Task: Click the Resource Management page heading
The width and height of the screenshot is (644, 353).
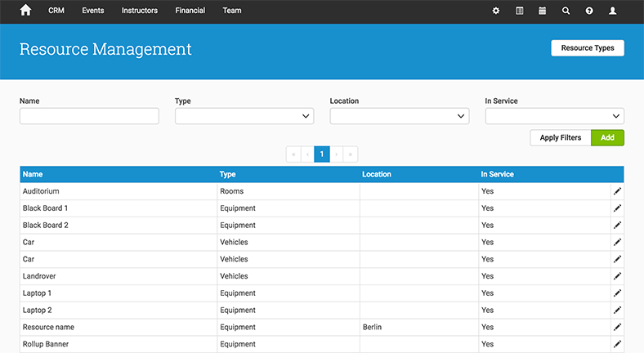Action: point(105,49)
